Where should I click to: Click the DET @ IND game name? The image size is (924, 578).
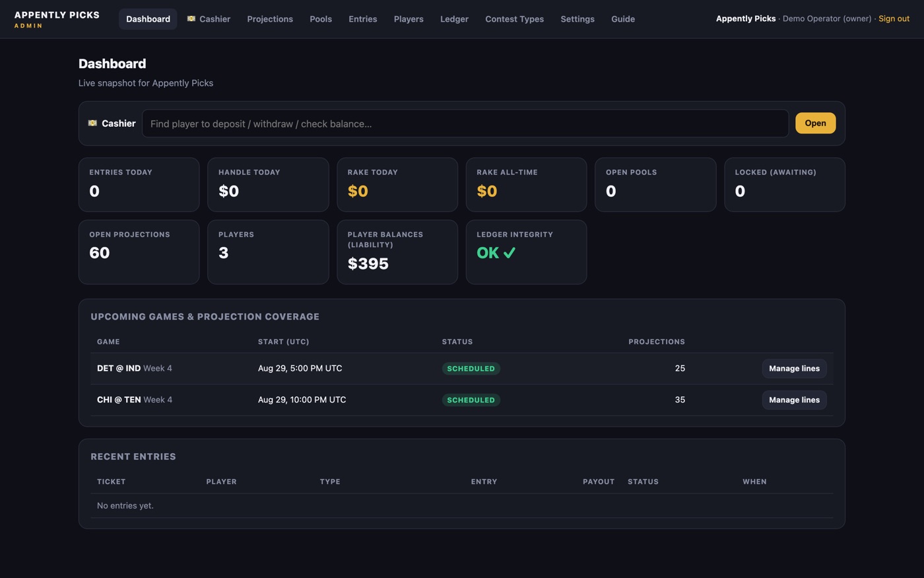coord(119,369)
